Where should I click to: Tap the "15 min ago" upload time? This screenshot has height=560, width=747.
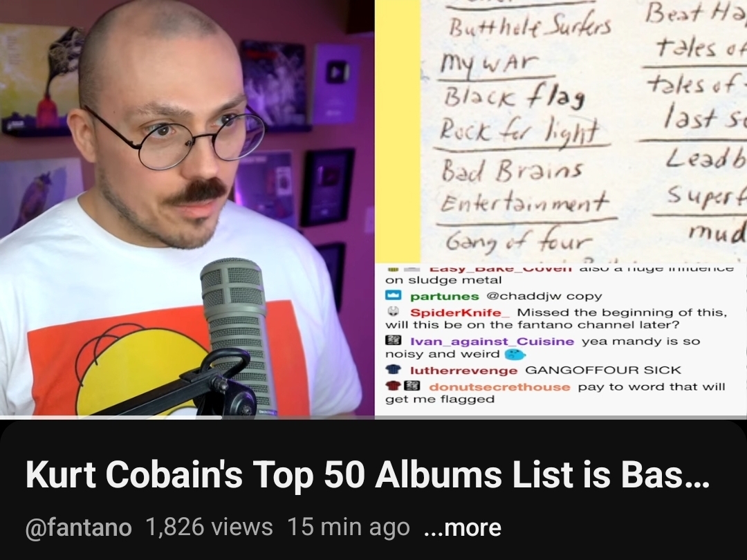click(x=348, y=527)
